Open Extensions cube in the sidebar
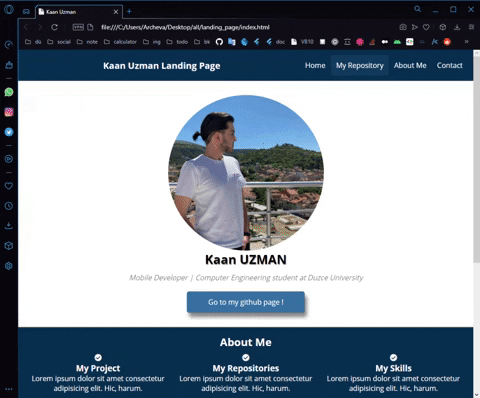Viewport: 480px width, 398px height. 9,246
